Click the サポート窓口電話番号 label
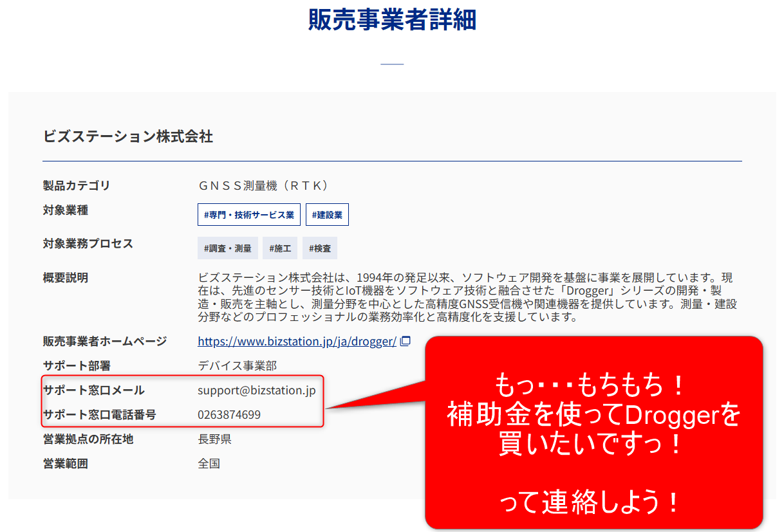 pyautogui.click(x=99, y=415)
